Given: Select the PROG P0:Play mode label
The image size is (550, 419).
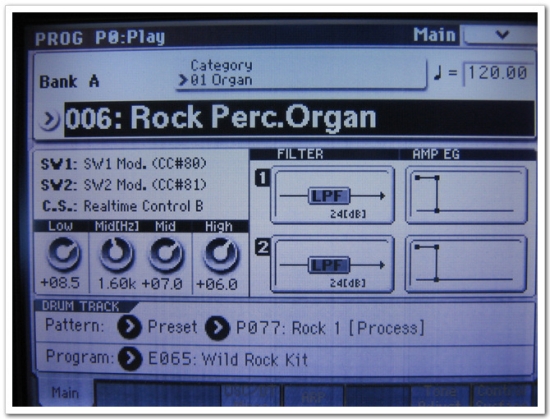Looking at the screenshot, I should coord(100,38).
